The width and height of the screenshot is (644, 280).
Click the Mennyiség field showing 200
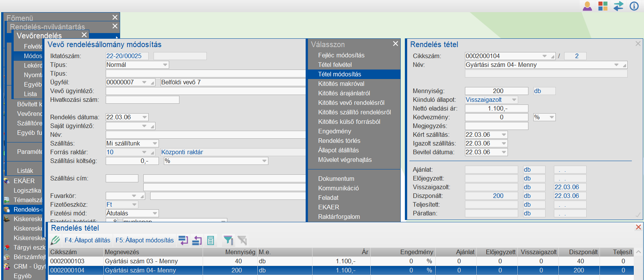[496, 91]
